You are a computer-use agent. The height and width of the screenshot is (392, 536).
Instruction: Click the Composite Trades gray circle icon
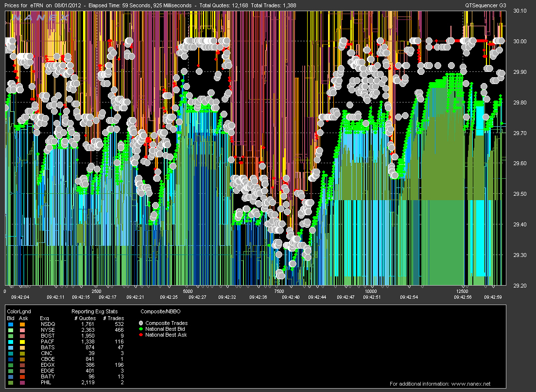click(x=141, y=323)
